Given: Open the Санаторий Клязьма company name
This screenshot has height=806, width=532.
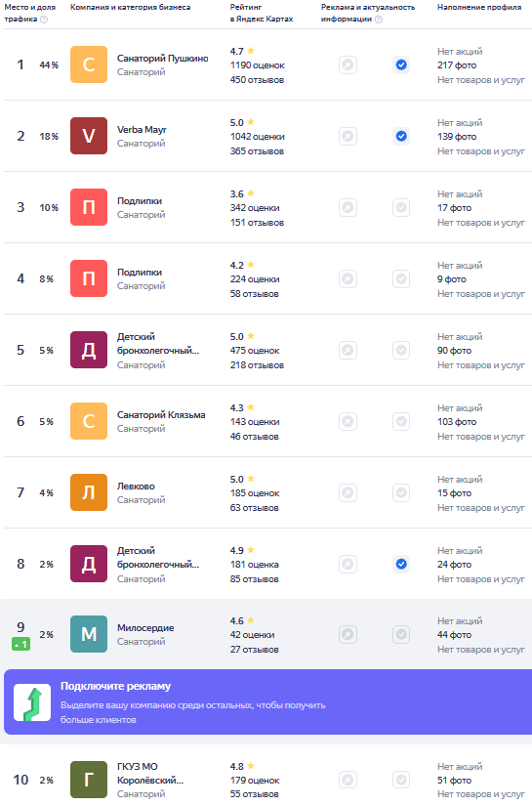Looking at the screenshot, I should [161, 415].
